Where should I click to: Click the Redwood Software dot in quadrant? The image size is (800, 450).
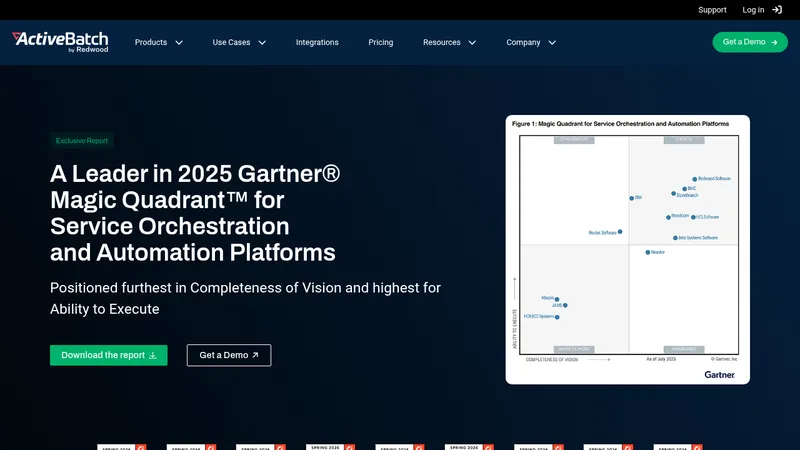coord(695,179)
